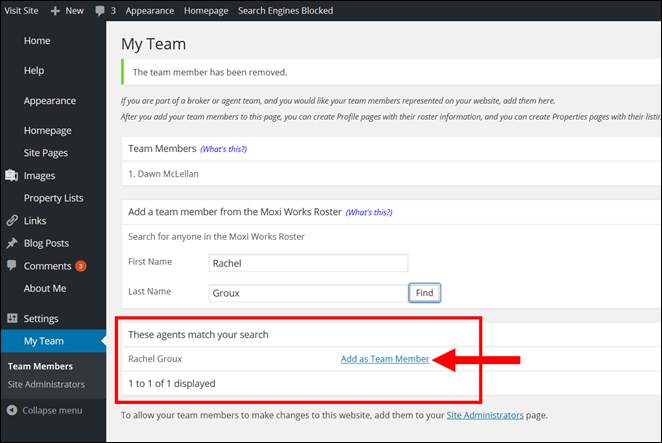Open the Site Pages sidebar item
662x443 pixels.
click(46, 153)
